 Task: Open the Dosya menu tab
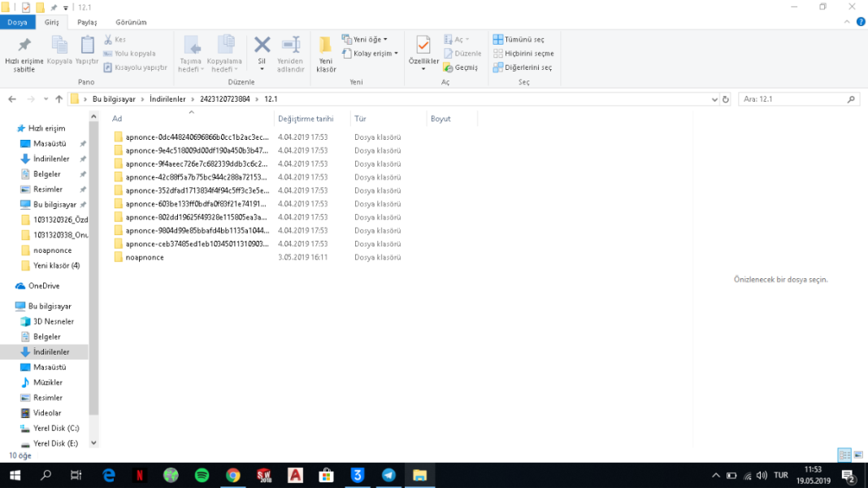pos(18,22)
